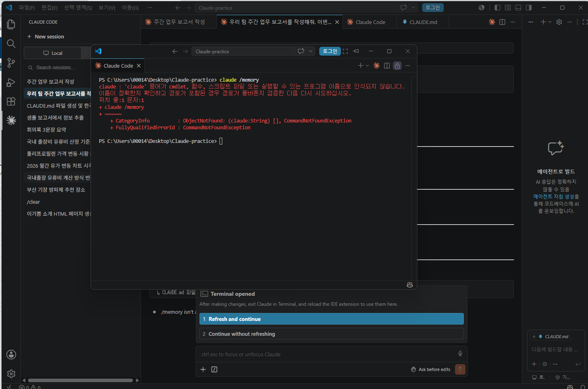
Task: Open Manage gear in the activity bar
Action: 11,374
